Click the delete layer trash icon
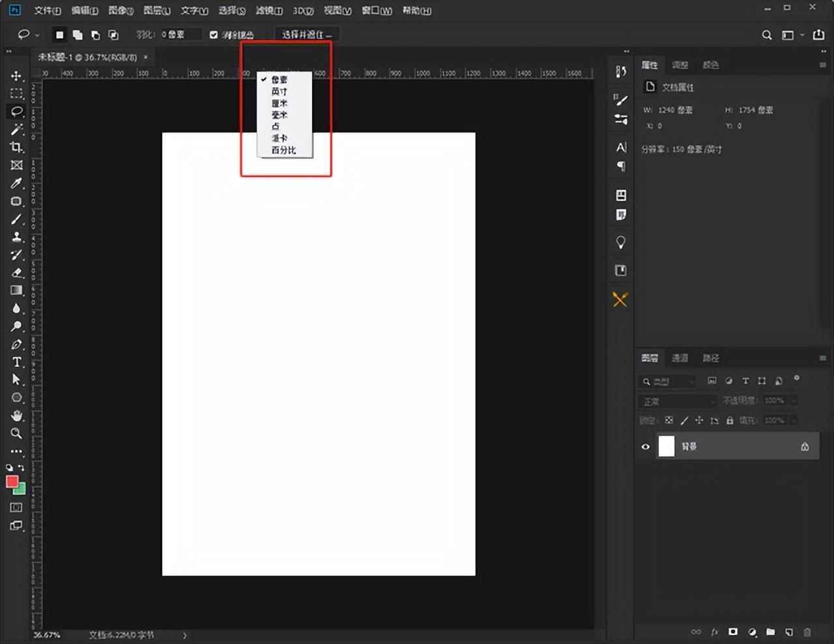Screen dimensions: 834x644 (807, 632)
